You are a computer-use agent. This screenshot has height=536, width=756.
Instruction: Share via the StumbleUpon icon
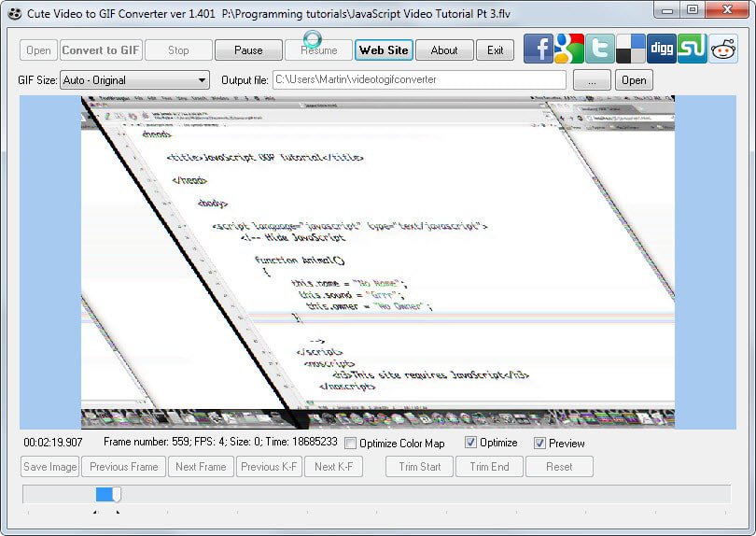(693, 49)
